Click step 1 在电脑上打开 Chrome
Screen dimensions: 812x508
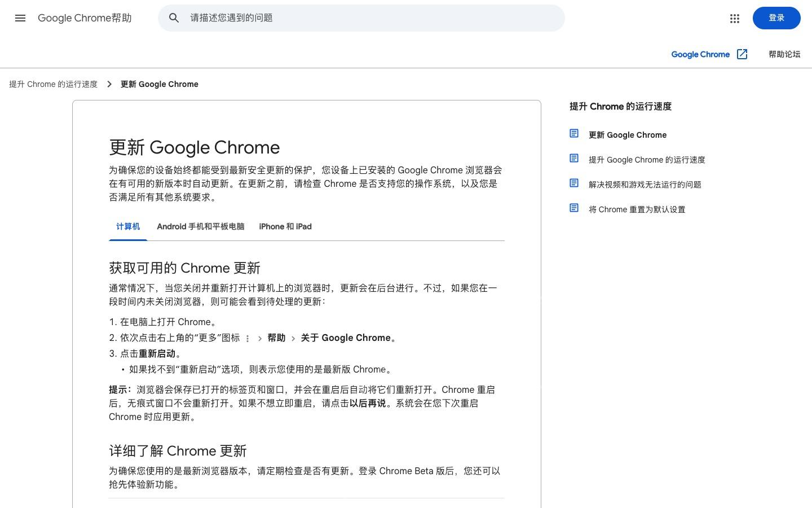coord(167,322)
